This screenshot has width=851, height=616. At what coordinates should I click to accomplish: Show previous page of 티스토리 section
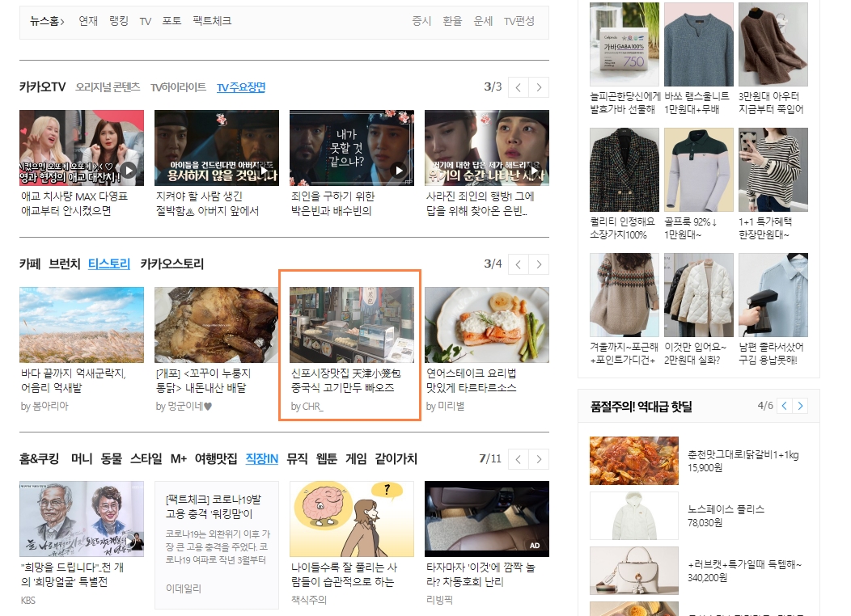point(519,264)
